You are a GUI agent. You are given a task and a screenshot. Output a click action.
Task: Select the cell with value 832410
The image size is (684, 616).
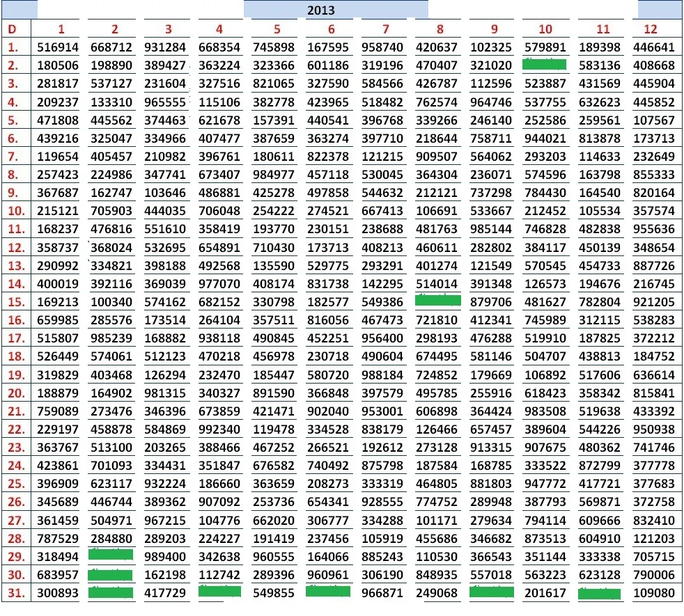click(654, 521)
